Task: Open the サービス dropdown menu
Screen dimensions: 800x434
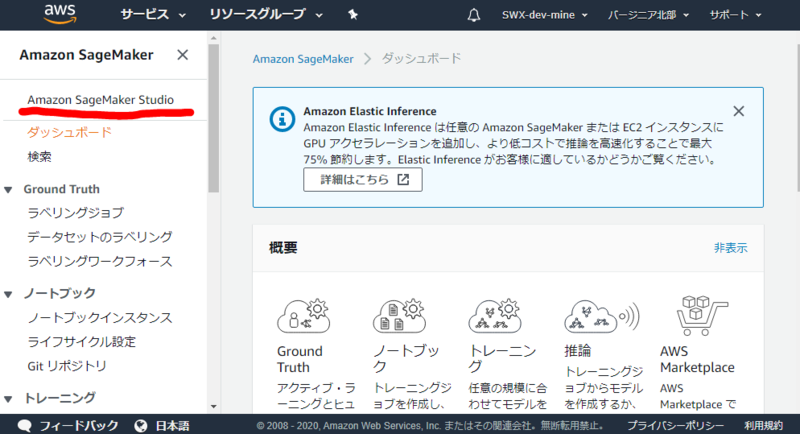Action: click(153, 15)
